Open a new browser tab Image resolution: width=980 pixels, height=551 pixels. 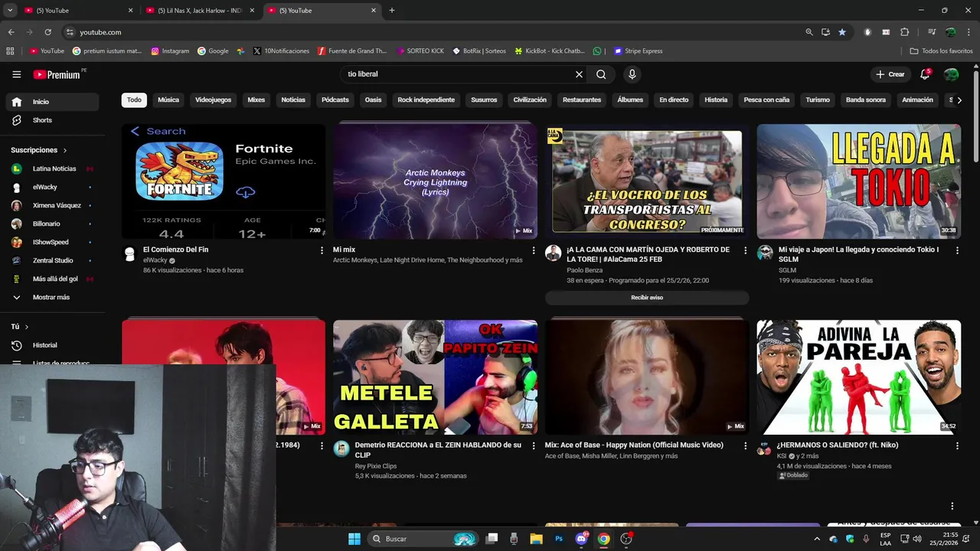pyautogui.click(x=392, y=10)
